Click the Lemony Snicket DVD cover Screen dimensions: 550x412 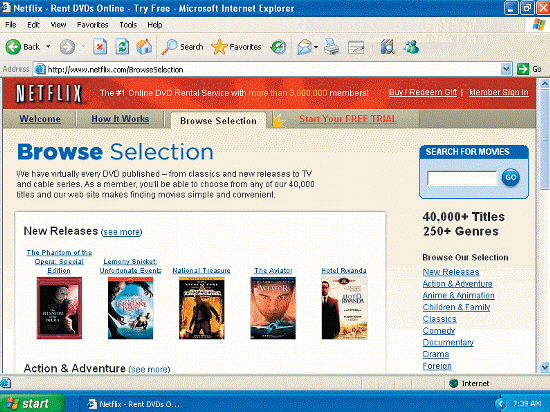[130, 308]
